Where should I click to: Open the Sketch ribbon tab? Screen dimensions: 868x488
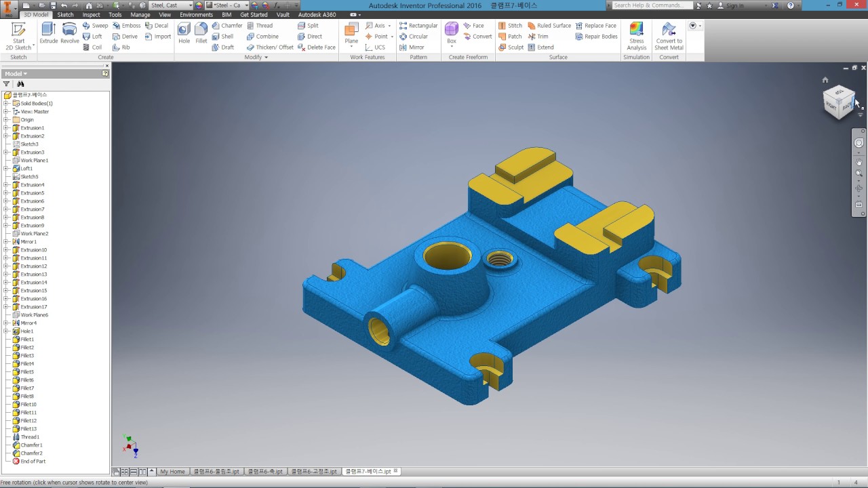click(65, 15)
